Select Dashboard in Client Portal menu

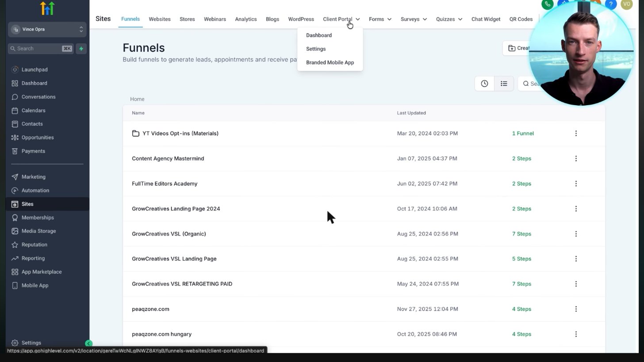coord(319,35)
